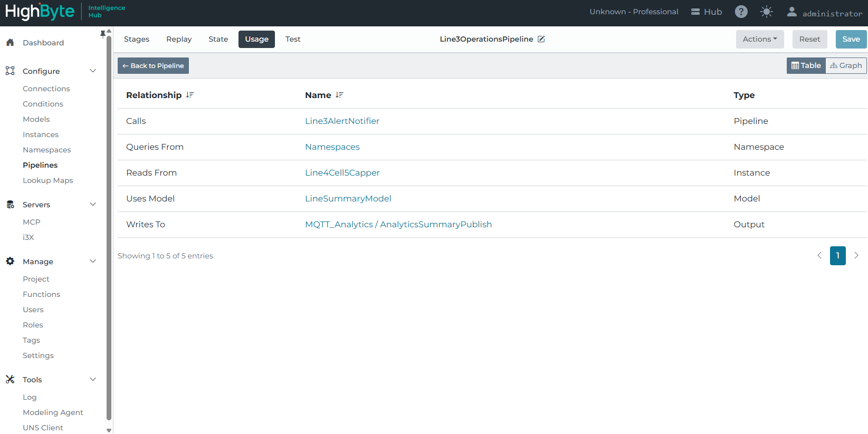Open i3X under Servers

pos(28,237)
